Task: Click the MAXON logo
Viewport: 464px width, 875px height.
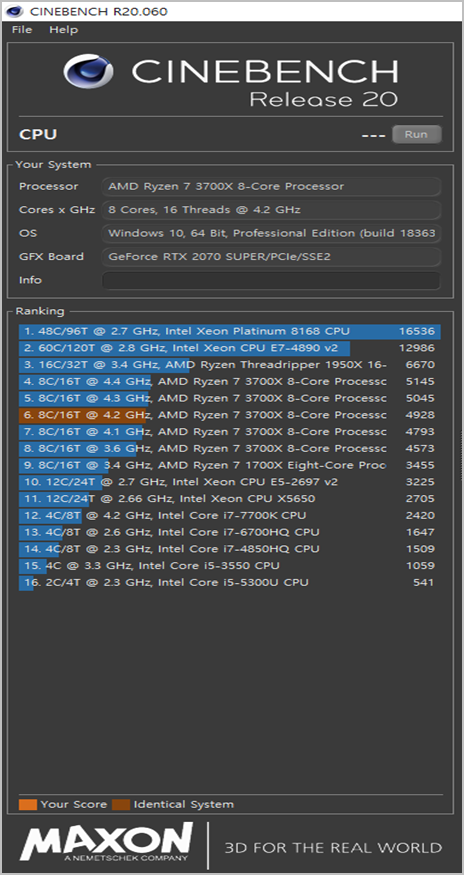Action: (107, 842)
